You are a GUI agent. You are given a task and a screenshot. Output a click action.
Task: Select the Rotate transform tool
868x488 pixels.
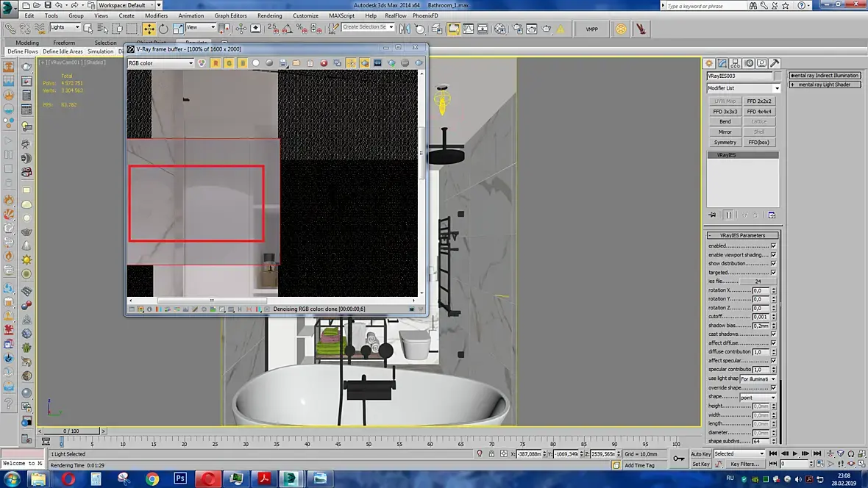tap(163, 29)
